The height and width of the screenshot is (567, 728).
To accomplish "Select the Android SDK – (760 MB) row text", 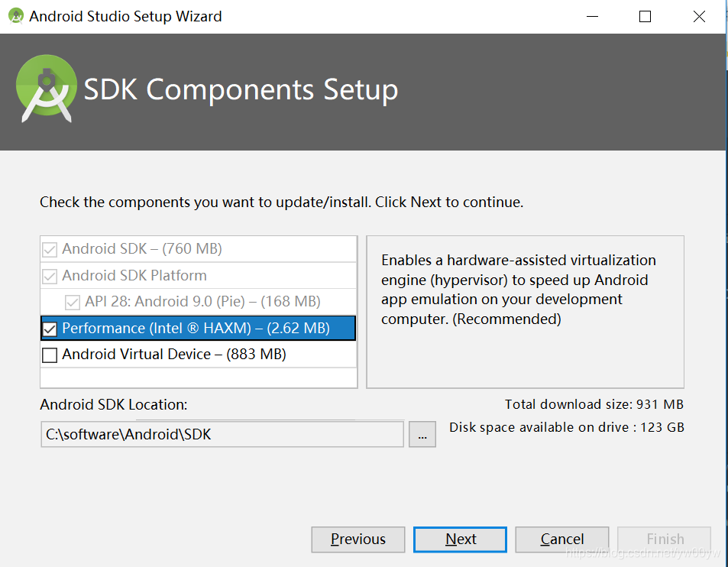I will tap(142, 249).
